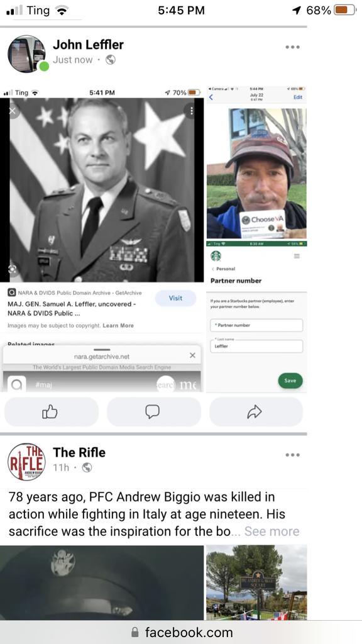Click the globe audience icon next to 11h
The width and height of the screenshot is (362, 644).
pos(87,467)
